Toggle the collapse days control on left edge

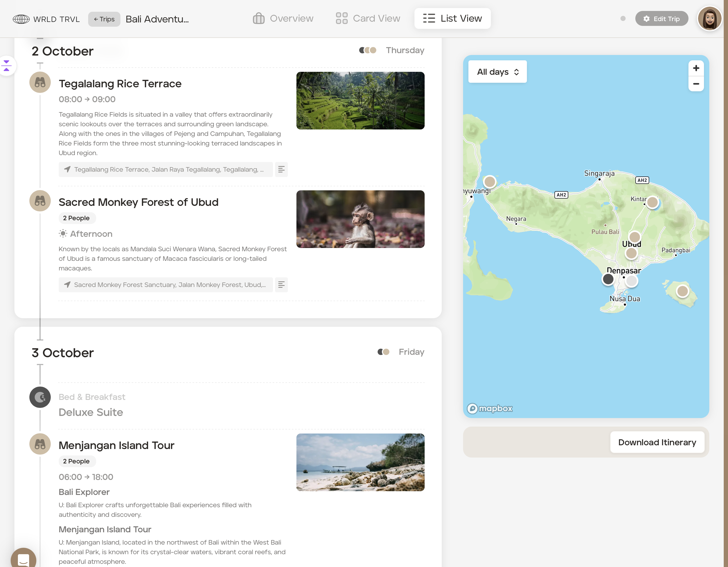tap(7, 66)
